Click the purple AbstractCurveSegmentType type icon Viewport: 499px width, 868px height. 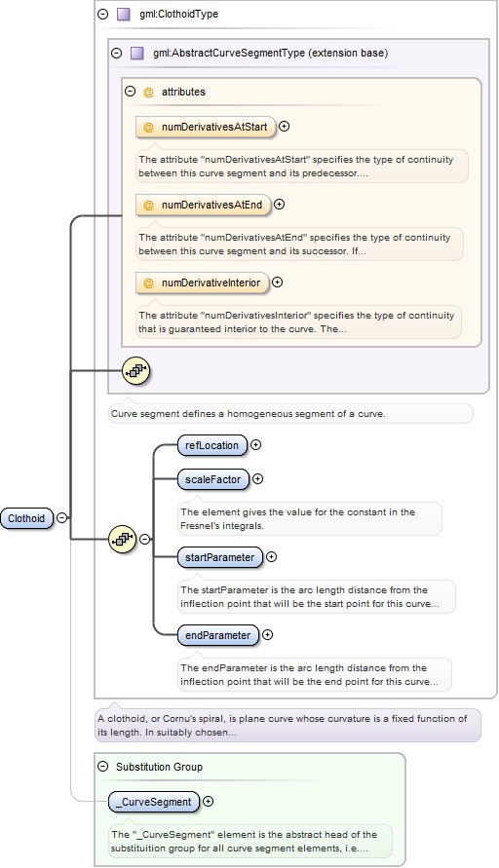click(x=136, y=54)
